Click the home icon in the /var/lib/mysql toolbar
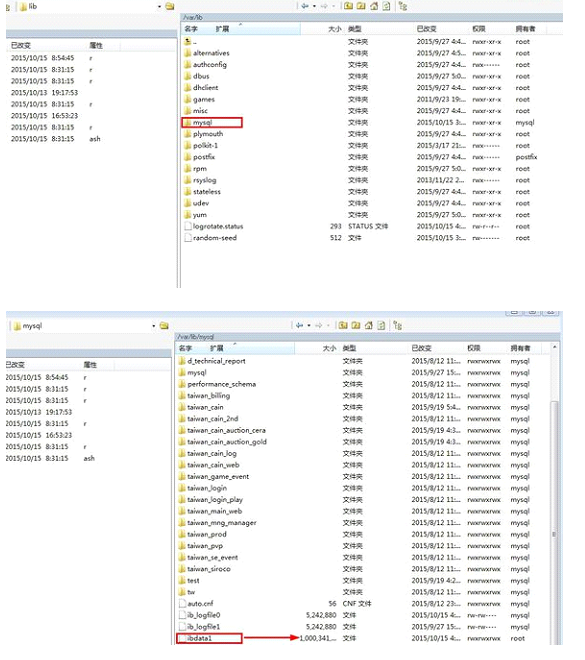This screenshot has width=585, height=660. click(369, 325)
